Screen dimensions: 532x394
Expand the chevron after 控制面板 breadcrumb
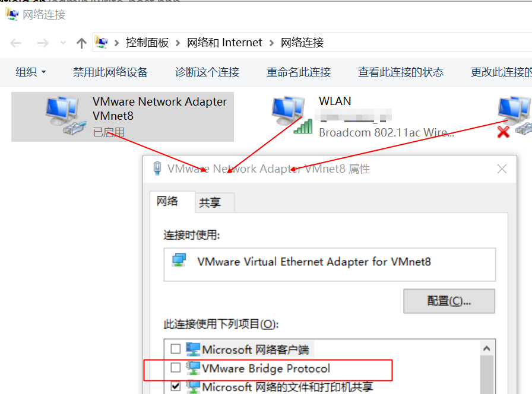[x=178, y=43]
